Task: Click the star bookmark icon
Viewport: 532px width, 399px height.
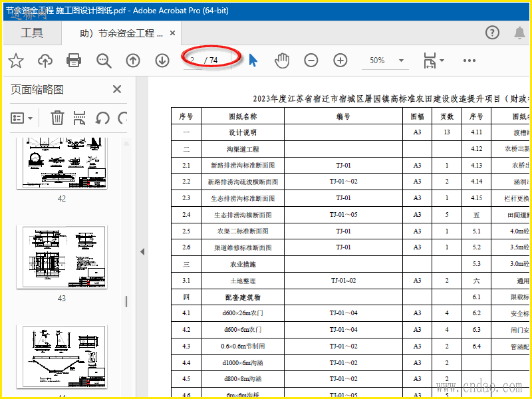Action: tap(16, 61)
